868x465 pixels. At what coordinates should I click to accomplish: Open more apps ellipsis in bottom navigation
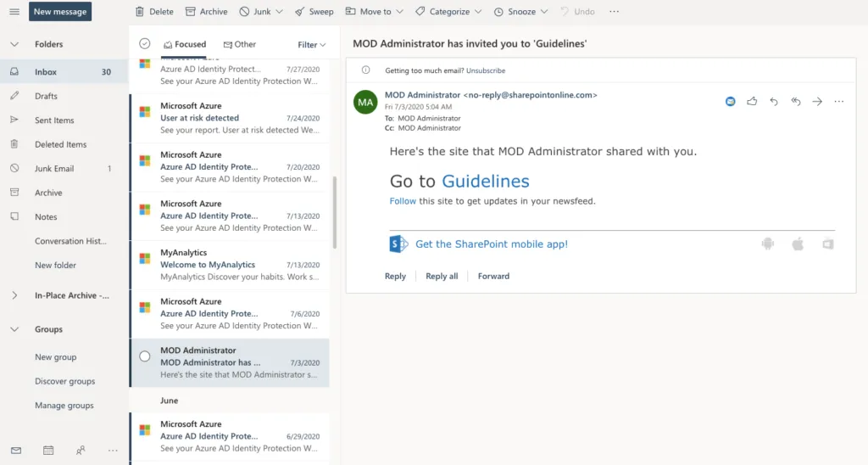[x=113, y=451]
